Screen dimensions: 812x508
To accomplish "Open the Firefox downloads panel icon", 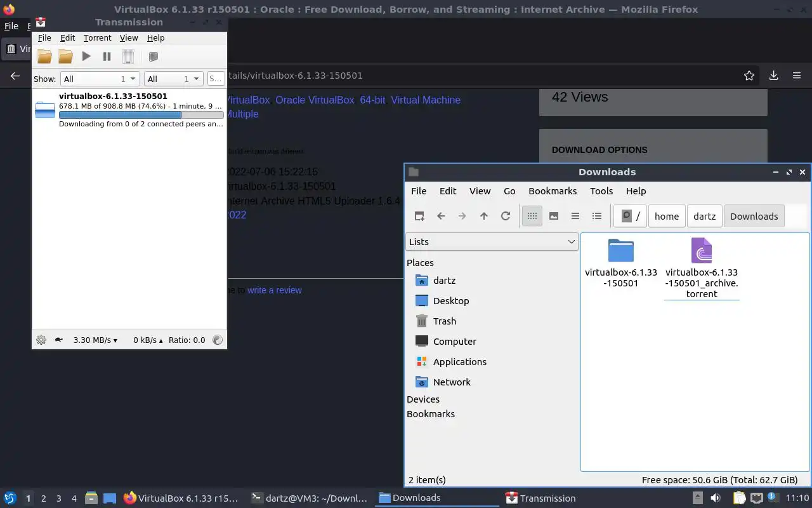I will point(773,76).
